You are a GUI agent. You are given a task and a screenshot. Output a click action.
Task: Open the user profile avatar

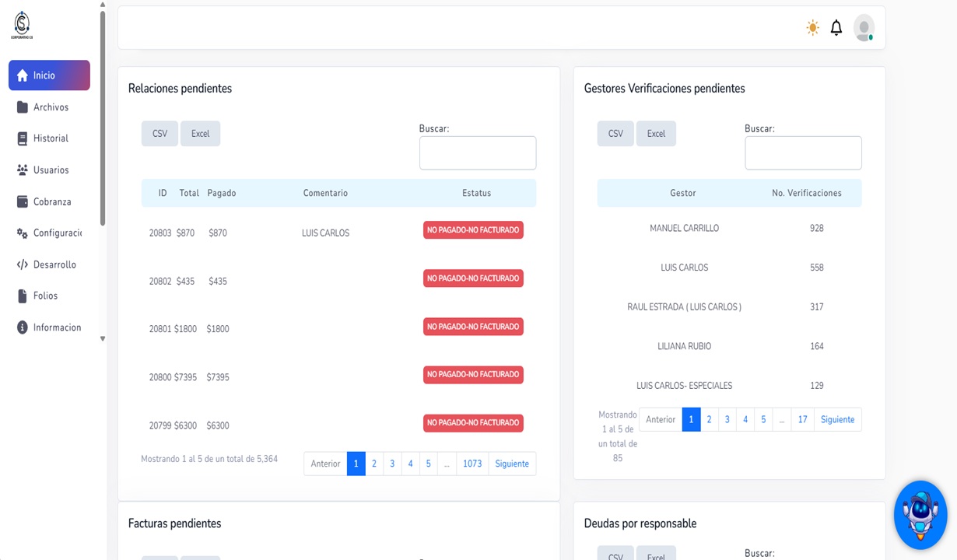point(864,28)
